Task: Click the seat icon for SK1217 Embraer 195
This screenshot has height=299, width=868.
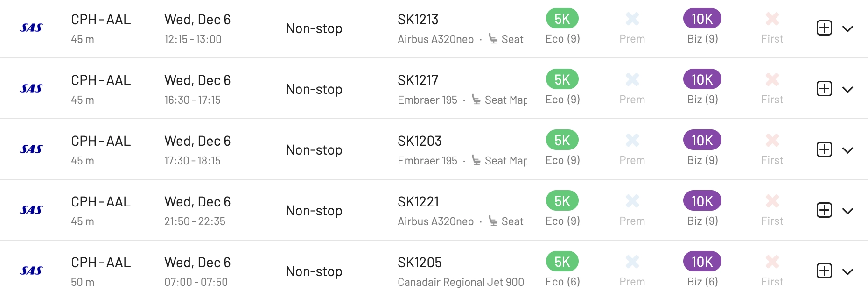Action: click(x=476, y=99)
